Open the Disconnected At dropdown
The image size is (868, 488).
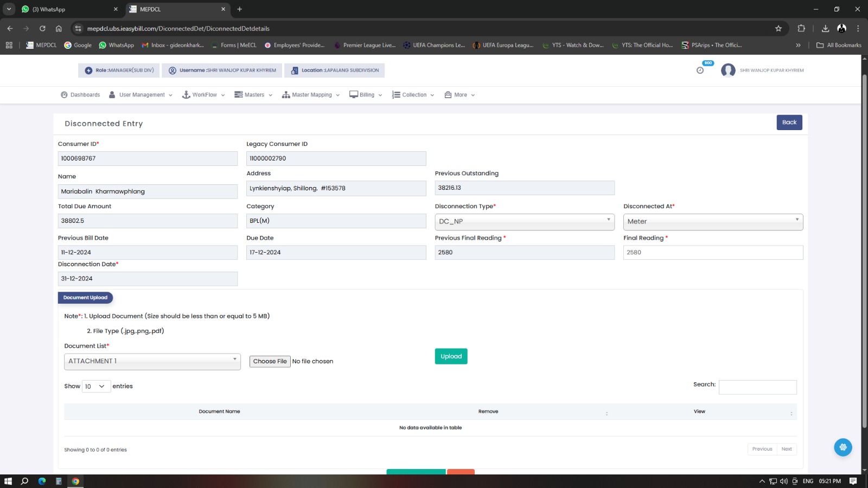712,222
